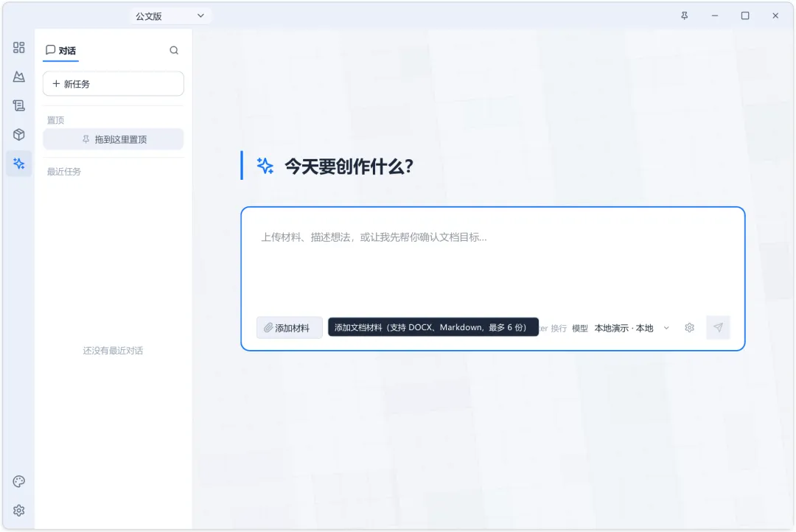Pin the window with the pushpin icon
The height and width of the screenshot is (532, 796).
tap(684, 15)
